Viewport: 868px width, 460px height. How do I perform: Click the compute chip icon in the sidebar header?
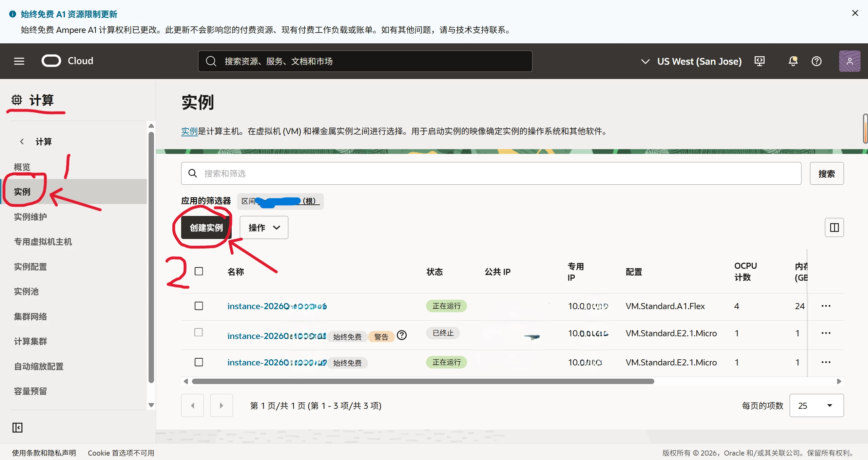pyautogui.click(x=16, y=100)
